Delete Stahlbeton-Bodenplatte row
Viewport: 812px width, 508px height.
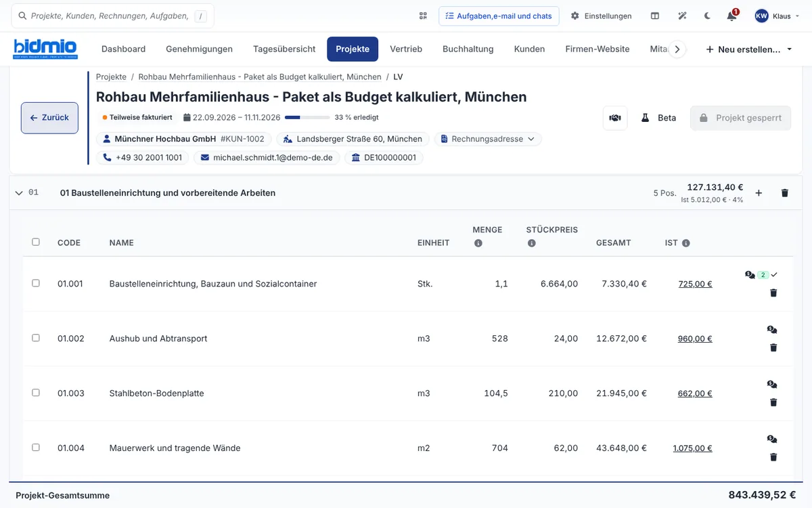[773, 402]
